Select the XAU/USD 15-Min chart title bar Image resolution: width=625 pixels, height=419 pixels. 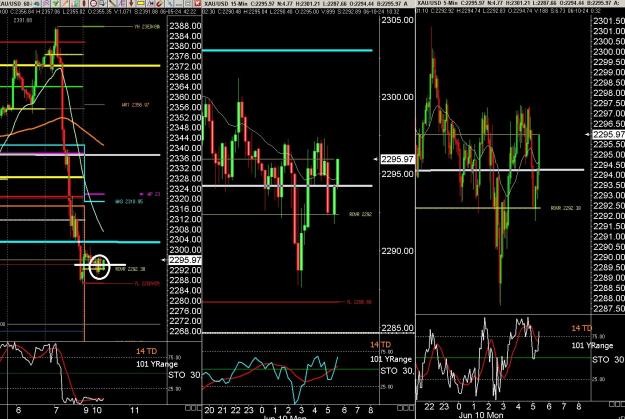tap(306, 4)
